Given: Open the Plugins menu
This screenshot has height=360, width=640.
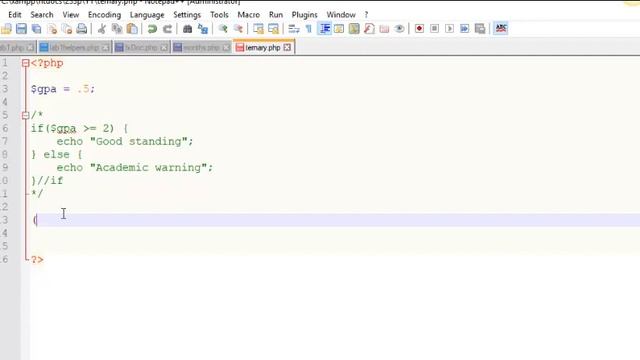Looking at the screenshot, I should [304, 15].
